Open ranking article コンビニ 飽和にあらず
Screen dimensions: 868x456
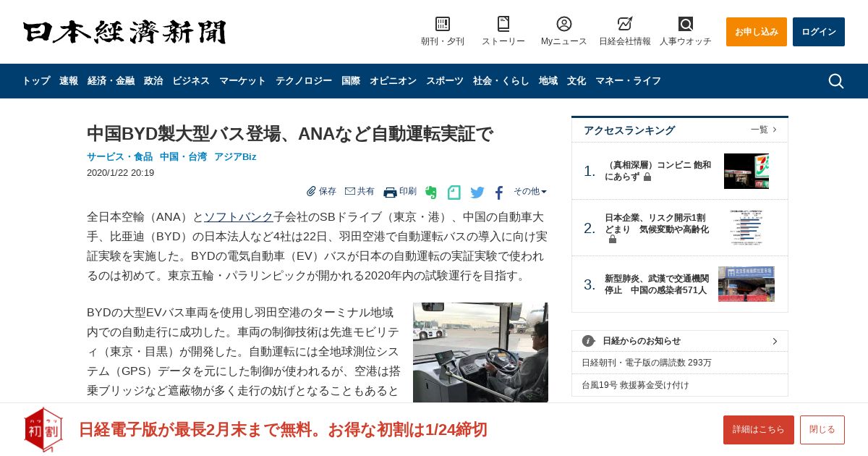658,171
